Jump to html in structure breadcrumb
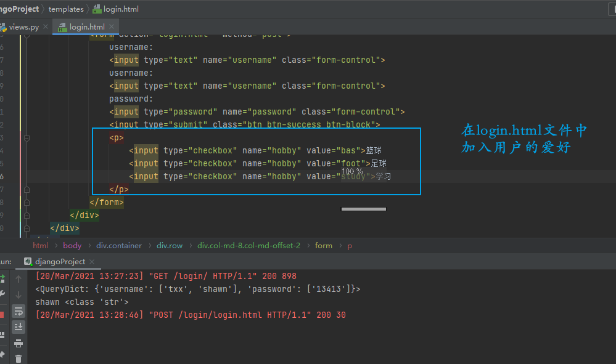The height and width of the screenshot is (364, 616). point(41,246)
